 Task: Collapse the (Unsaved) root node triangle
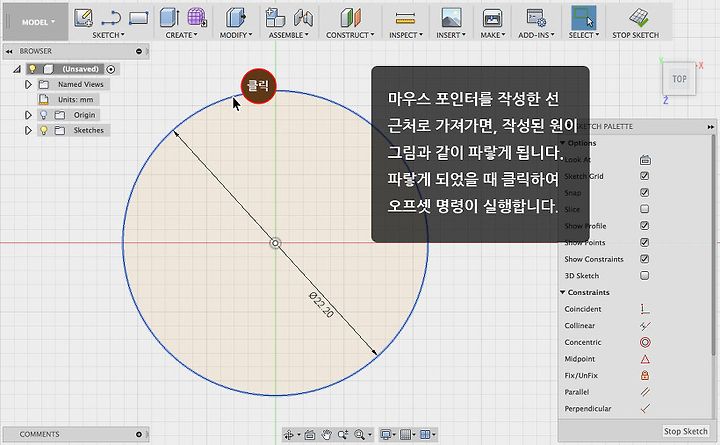coord(17,69)
